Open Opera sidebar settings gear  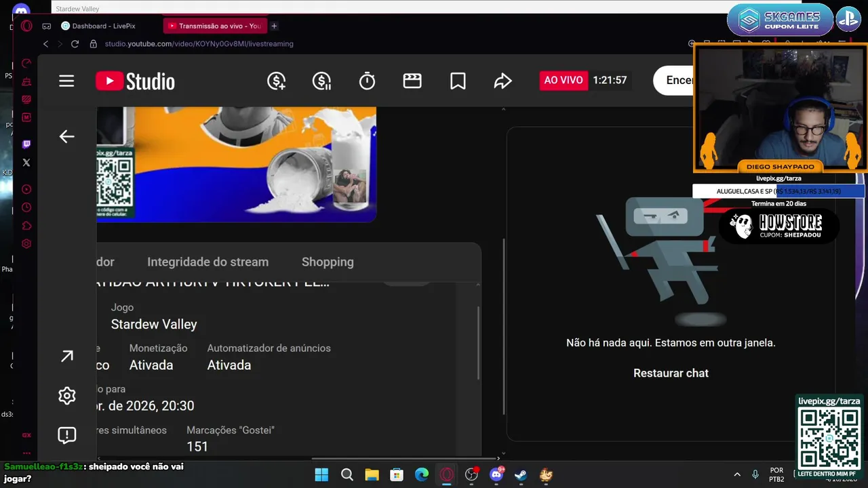[x=26, y=244]
